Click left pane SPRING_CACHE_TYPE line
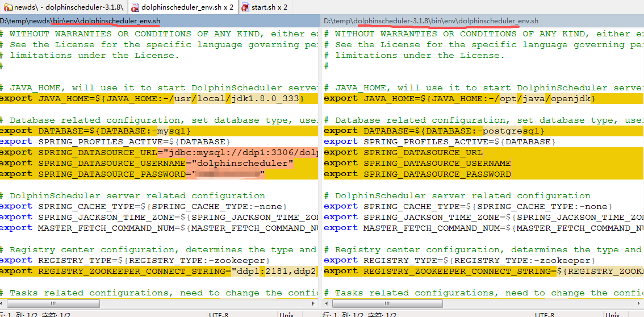 [x=143, y=206]
